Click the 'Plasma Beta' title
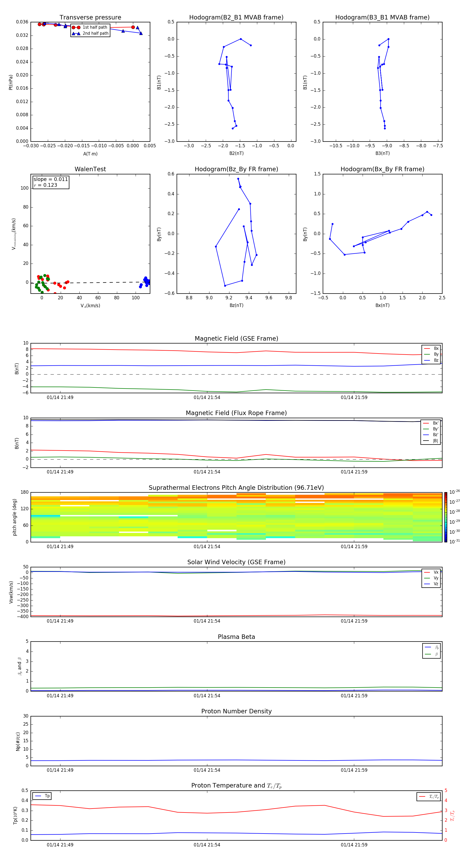This screenshot has width=473, height=868. (236, 637)
